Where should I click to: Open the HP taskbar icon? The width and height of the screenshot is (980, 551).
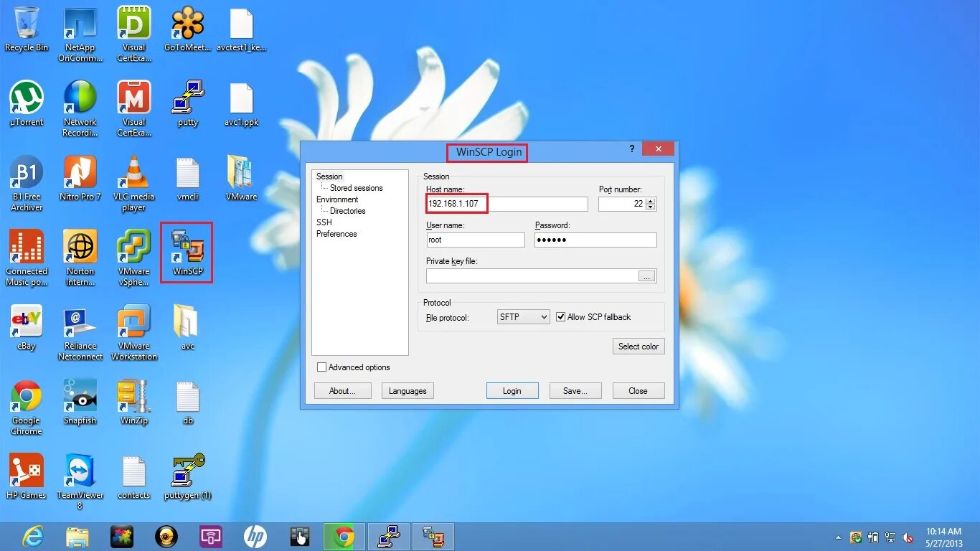pos(255,537)
